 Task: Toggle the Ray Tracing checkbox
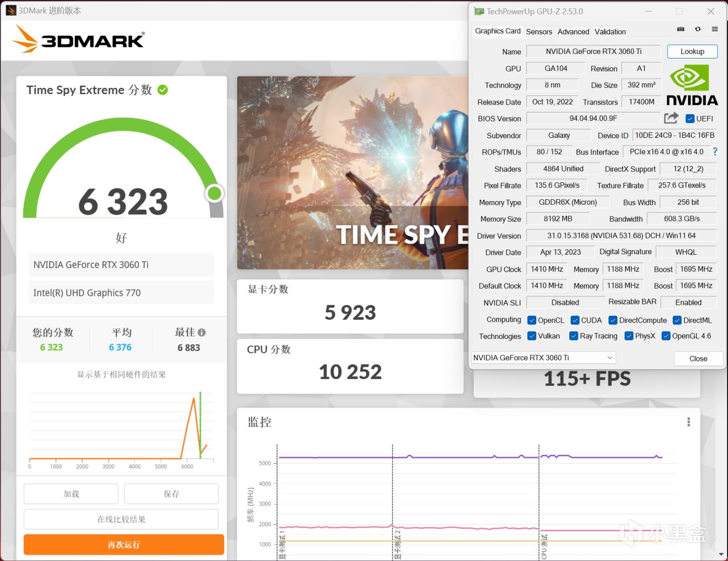pos(574,336)
